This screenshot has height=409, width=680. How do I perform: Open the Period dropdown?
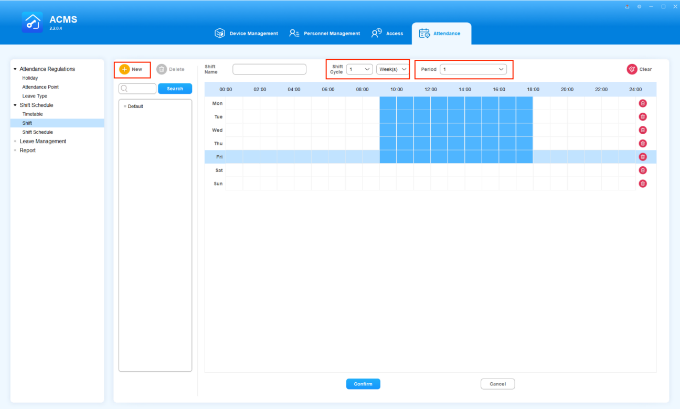click(473, 69)
